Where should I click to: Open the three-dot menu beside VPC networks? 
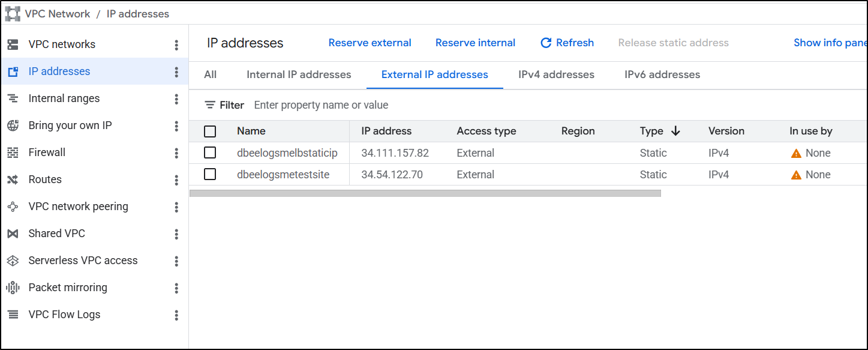[176, 44]
